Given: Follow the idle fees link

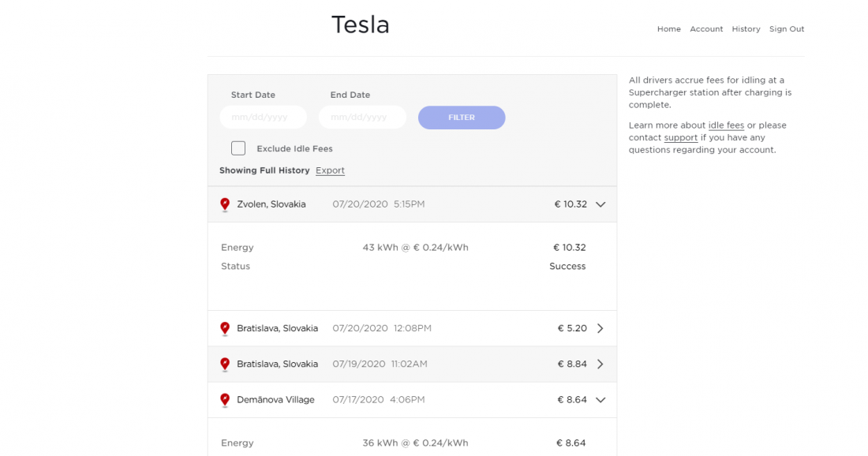Looking at the screenshot, I should (726, 125).
